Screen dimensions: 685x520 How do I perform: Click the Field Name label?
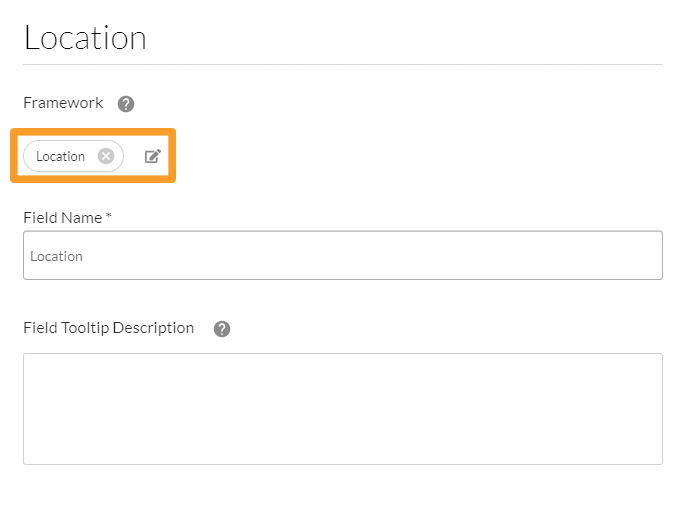tap(62, 217)
